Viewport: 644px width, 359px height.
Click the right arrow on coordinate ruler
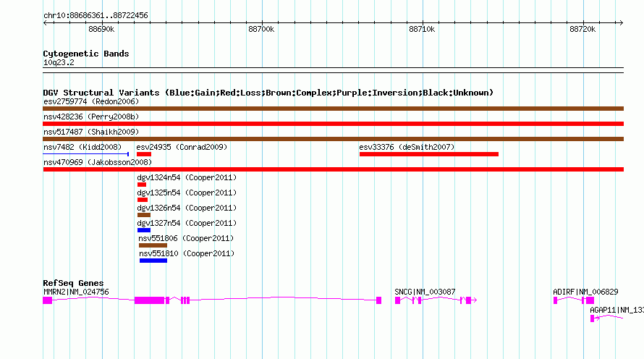tap(621, 23)
